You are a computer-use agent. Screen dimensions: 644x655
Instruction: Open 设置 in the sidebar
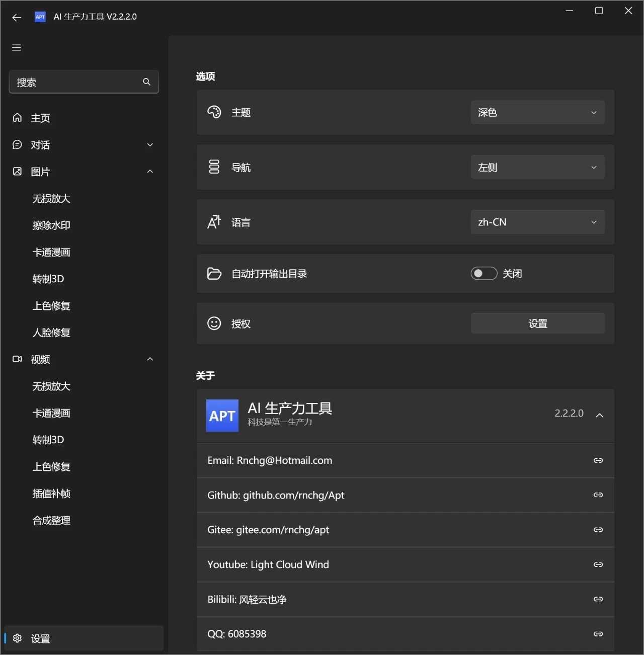(x=84, y=638)
